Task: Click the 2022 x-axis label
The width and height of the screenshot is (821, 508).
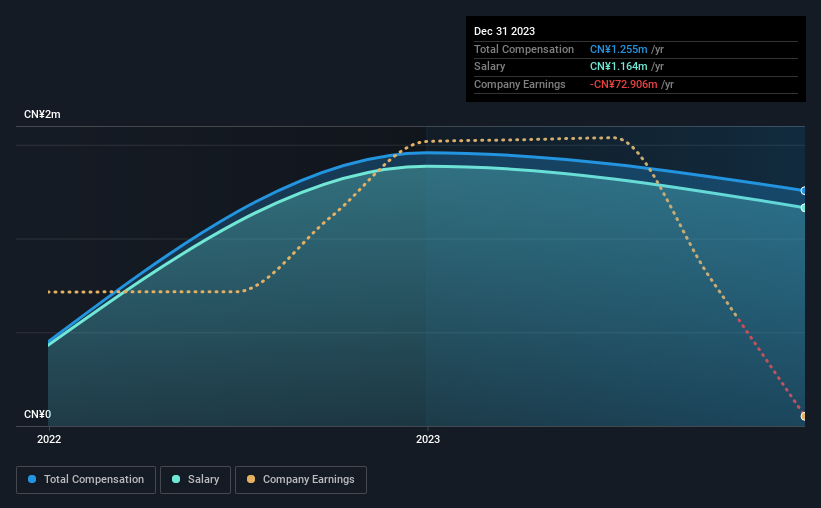Action: click(x=49, y=439)
